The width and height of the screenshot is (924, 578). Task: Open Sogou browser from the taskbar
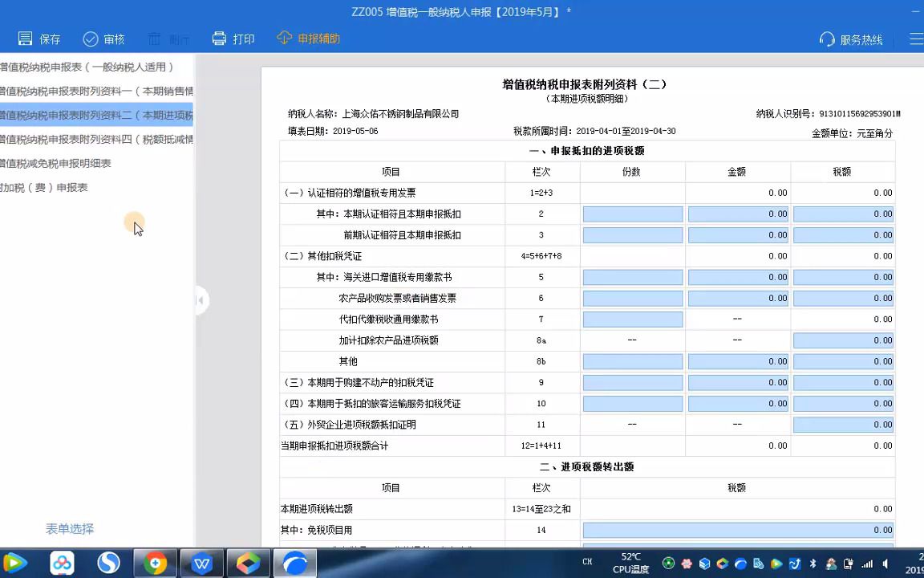(108, 563)
